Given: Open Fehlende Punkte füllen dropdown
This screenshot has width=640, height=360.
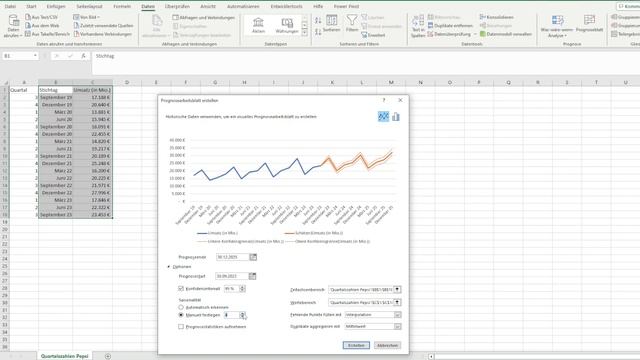Looking at the screenshot, I should (x=397, y=315).
